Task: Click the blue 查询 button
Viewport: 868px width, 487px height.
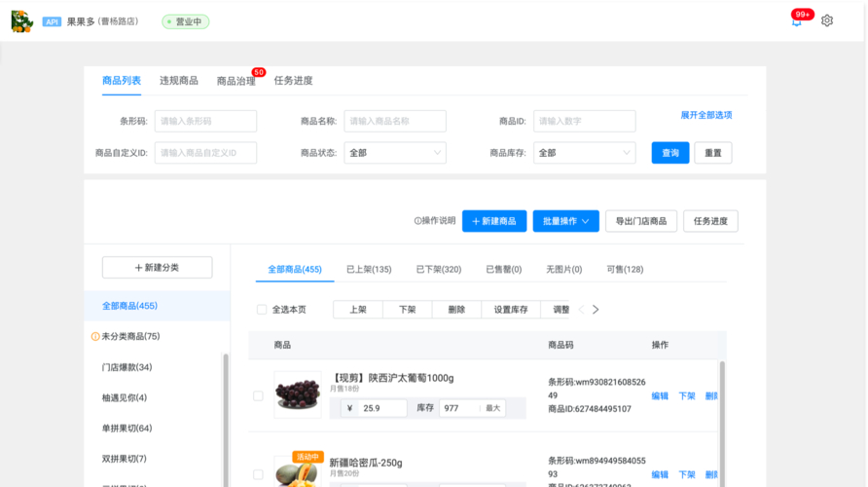Action: (x=670, y=153)
